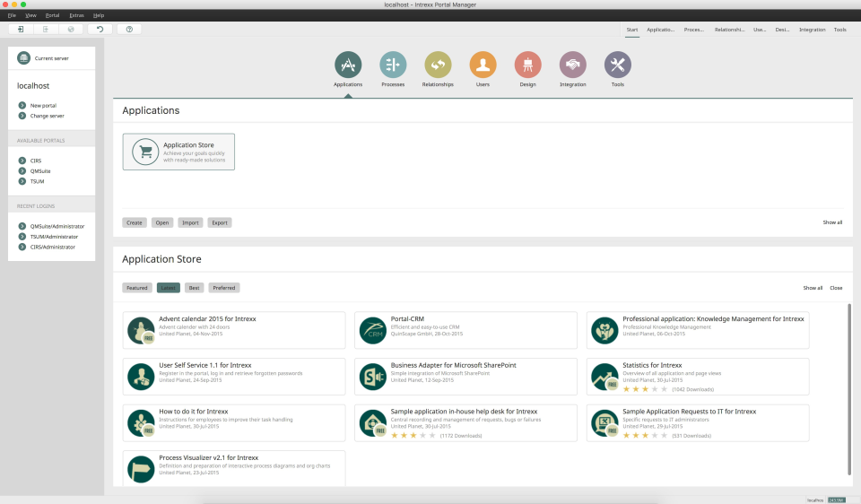The image size is (861, 504).
Task: Enable the Preferred store filter
Action: pos(224,288)
